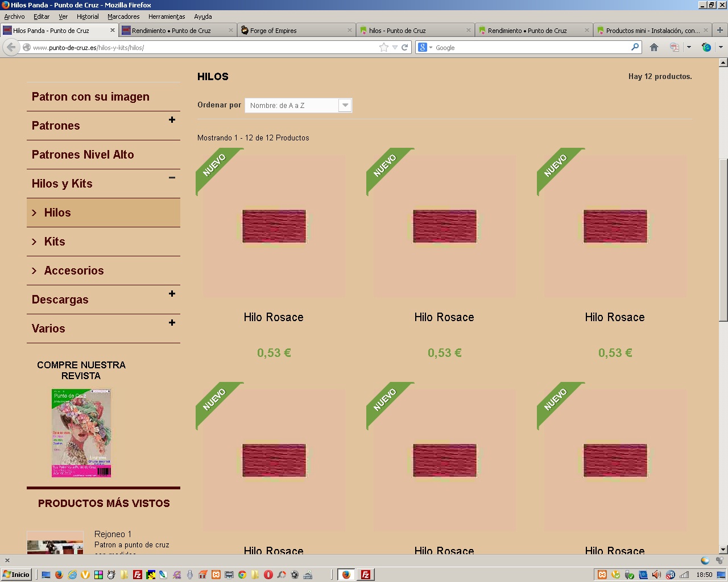Switch to the Productos mini tab
The height and width of the screenshot is (582, 728).
(652, 30)
